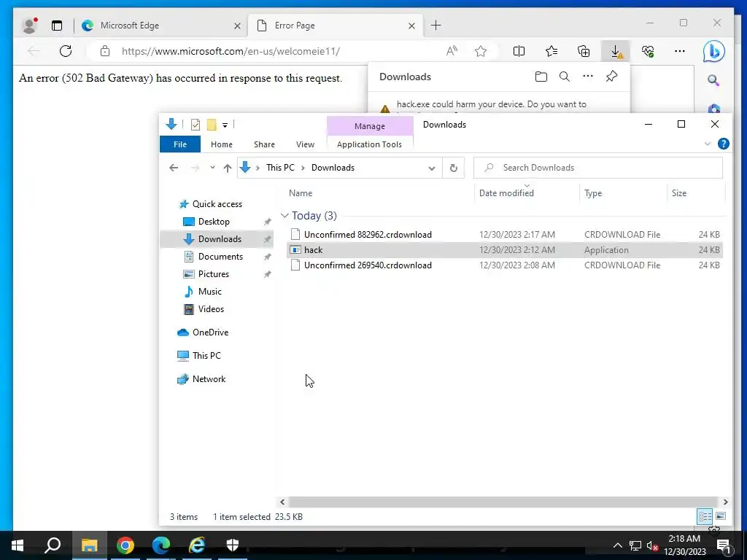The height and width of the screenshot is (560, 747).
Task: Sort files by Name column
Action: point(301,192)
